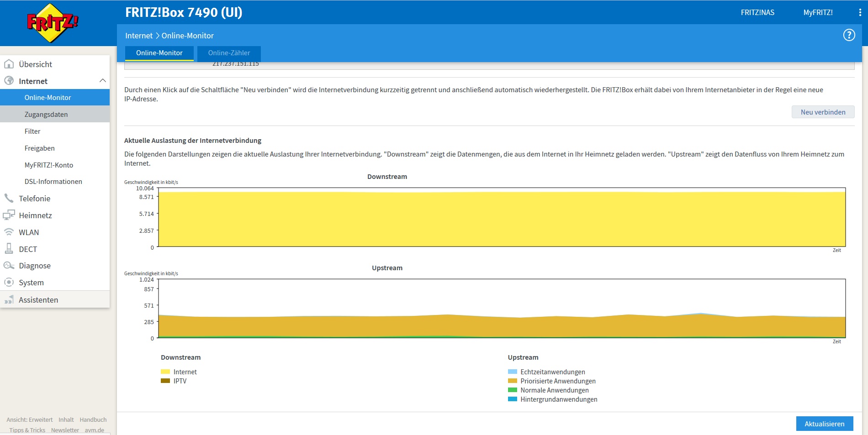The image size is (868, 435).
Task: Click the Normale Anwendungen legend swatch
Action: 513,390
